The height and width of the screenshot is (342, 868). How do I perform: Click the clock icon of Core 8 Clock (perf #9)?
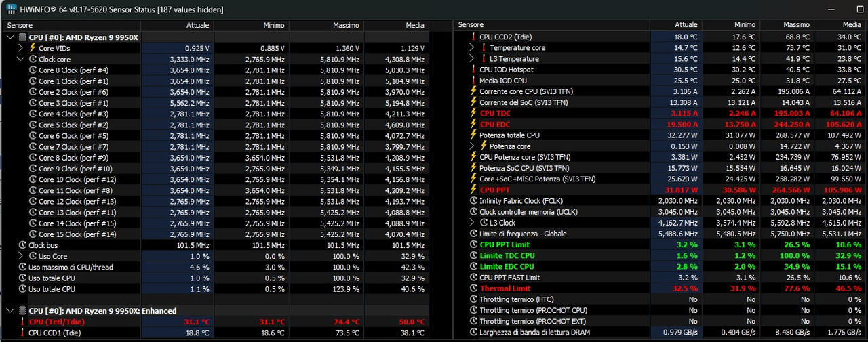(33, 158)
